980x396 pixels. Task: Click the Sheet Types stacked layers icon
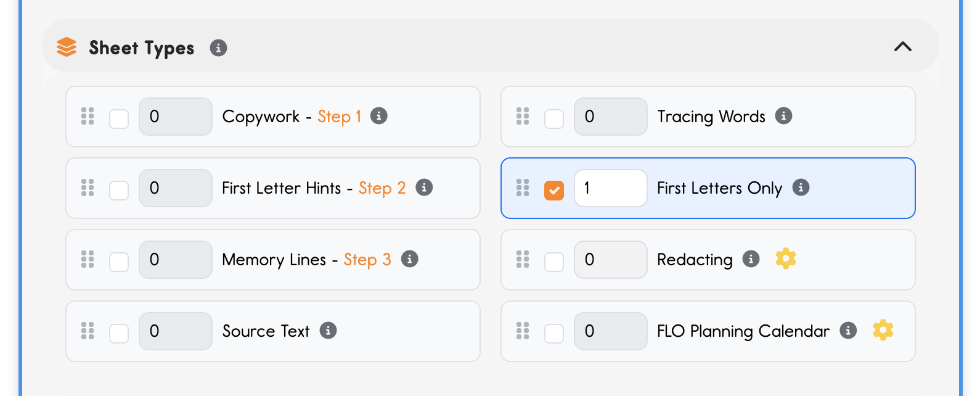pyautogui.click(x=67, y=47)
